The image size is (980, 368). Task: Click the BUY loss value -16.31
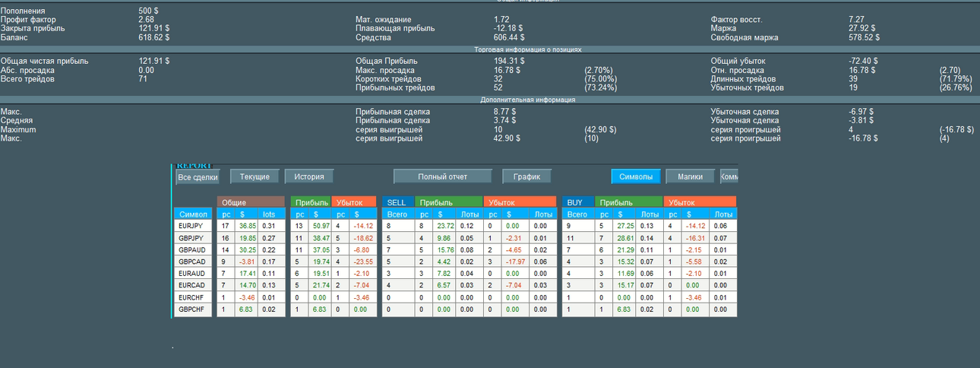pos(694,238)
